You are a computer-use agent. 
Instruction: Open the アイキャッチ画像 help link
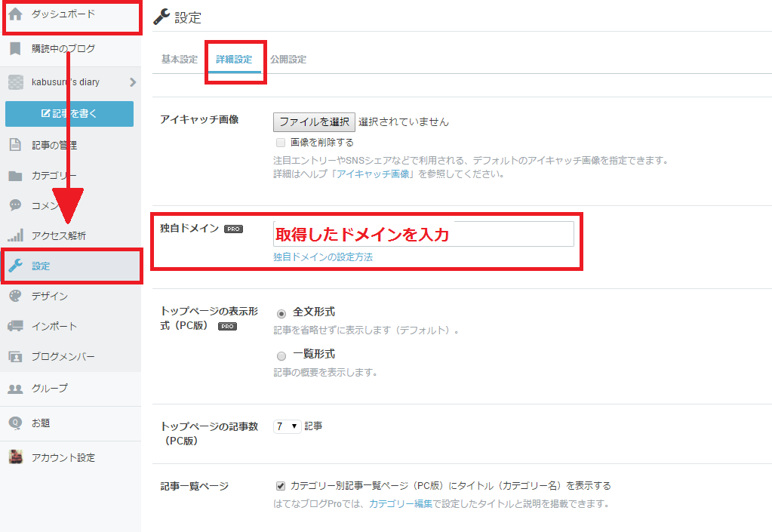(x=373, y=174)
